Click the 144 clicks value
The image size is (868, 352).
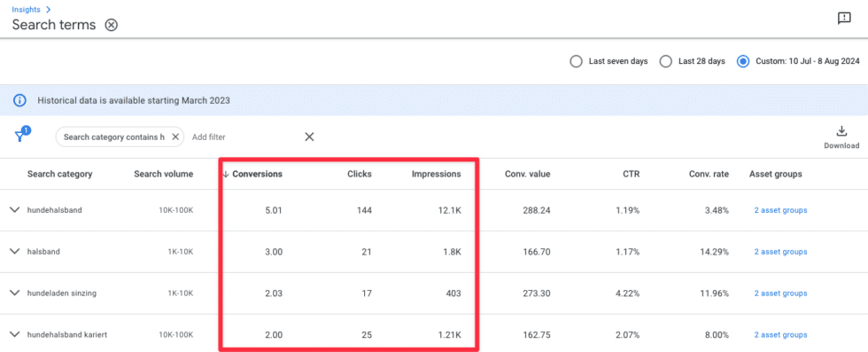click(364, 211)
